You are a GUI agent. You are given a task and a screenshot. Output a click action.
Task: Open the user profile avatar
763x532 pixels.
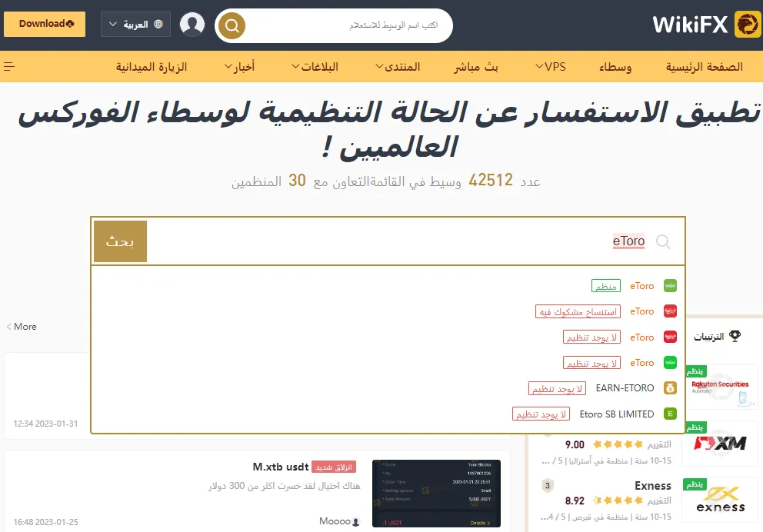point(192,25)
